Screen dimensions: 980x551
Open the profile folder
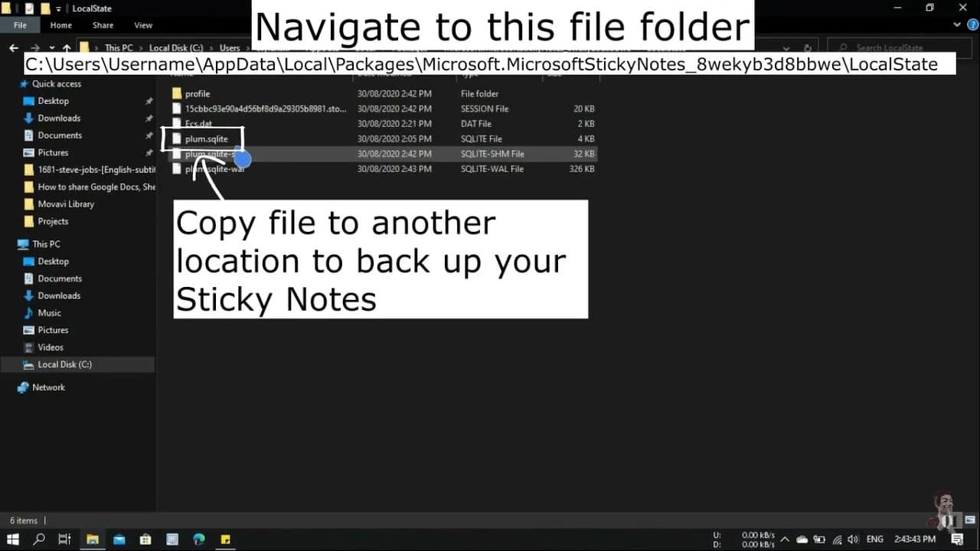click(x=197, y=93)
